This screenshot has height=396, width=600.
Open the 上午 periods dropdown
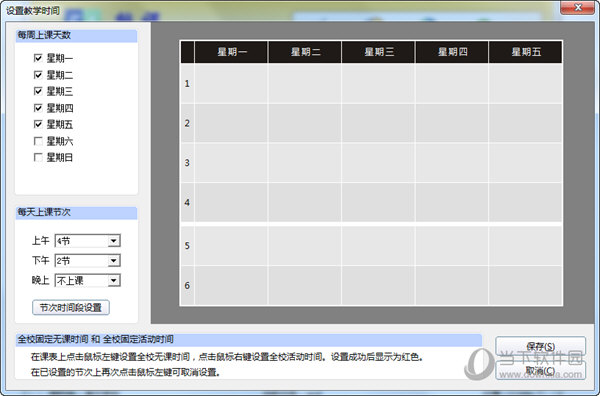click(88, 241)
